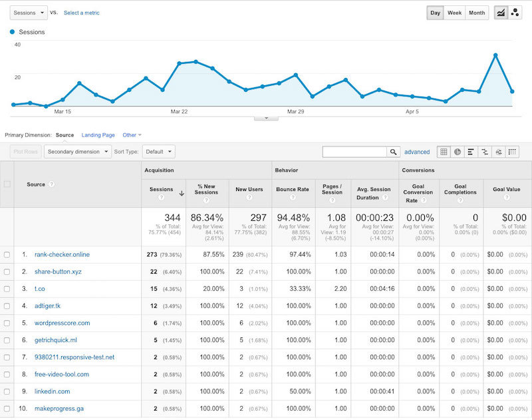The height and width of the screenshot is (420, 532).
Task: Select Landing Page as primary dimension
Action: [98, 135]
